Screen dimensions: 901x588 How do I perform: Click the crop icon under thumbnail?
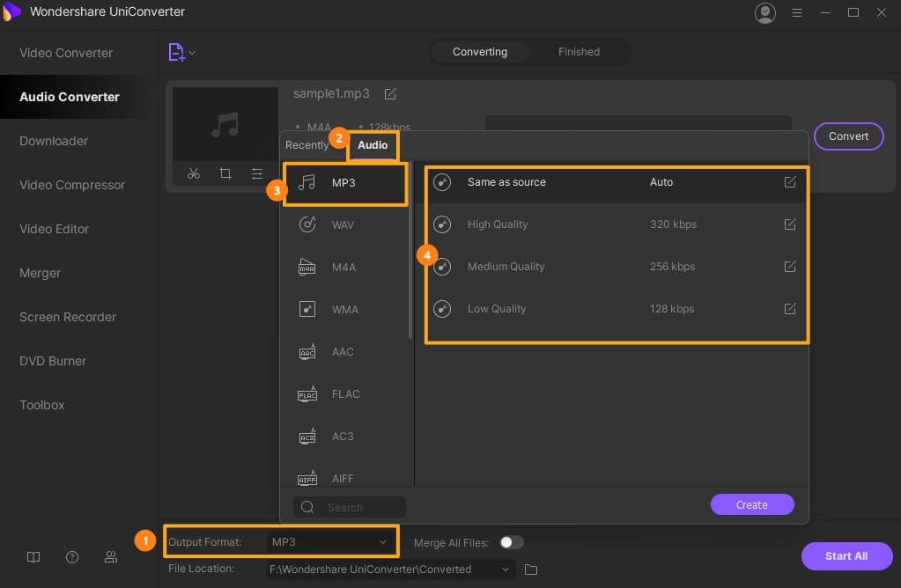(225, 173)
